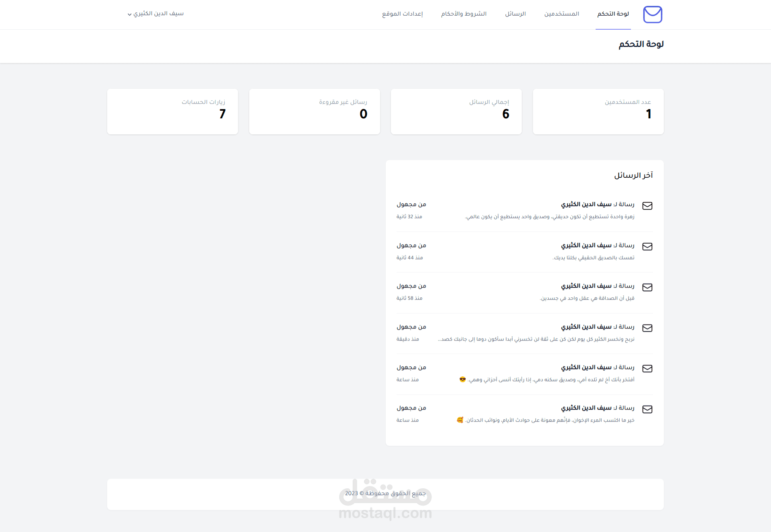Open الشروط والأحكام navigation link

(464, 14)
